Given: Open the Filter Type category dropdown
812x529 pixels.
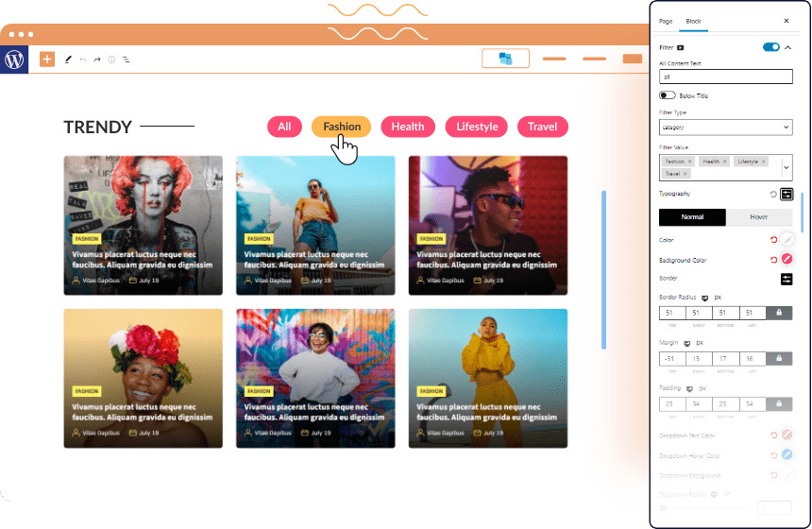Looking at the screenshot, I should click(x=725, y=127).
